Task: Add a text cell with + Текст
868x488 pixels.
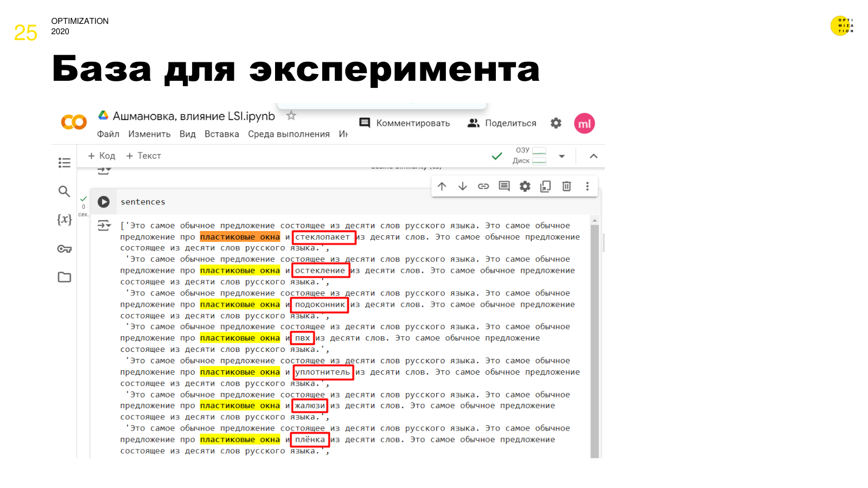Action: (143, 156)
